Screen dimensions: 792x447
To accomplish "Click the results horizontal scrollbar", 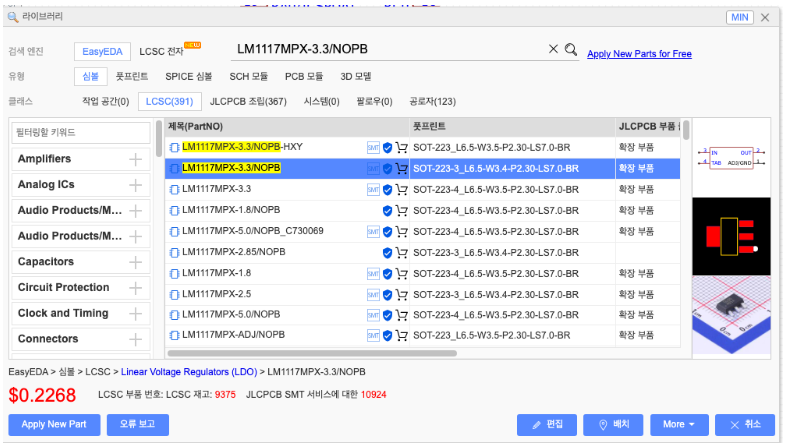I will (312, 354).
